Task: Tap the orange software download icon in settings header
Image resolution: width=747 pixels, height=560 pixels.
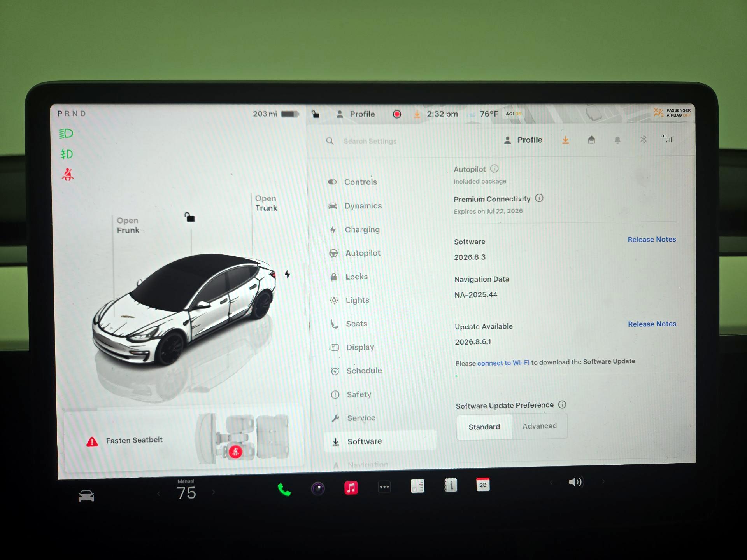Action: click(566, 140)
